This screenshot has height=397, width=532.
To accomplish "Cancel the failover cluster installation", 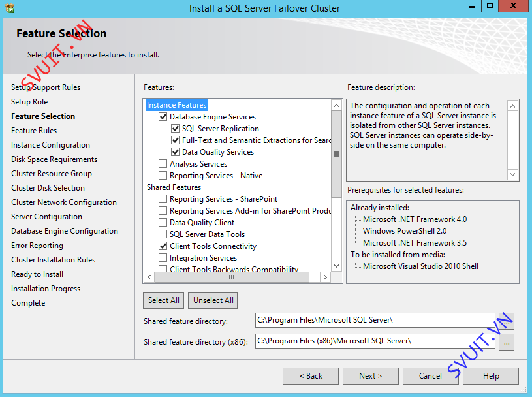I will pyautogui.click(x=430, y=376).
